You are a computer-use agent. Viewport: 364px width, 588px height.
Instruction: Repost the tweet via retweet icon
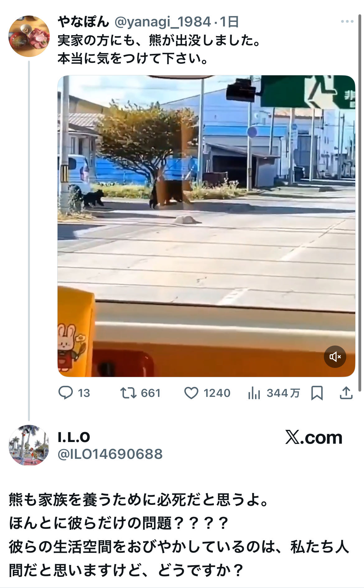(128, 393)
